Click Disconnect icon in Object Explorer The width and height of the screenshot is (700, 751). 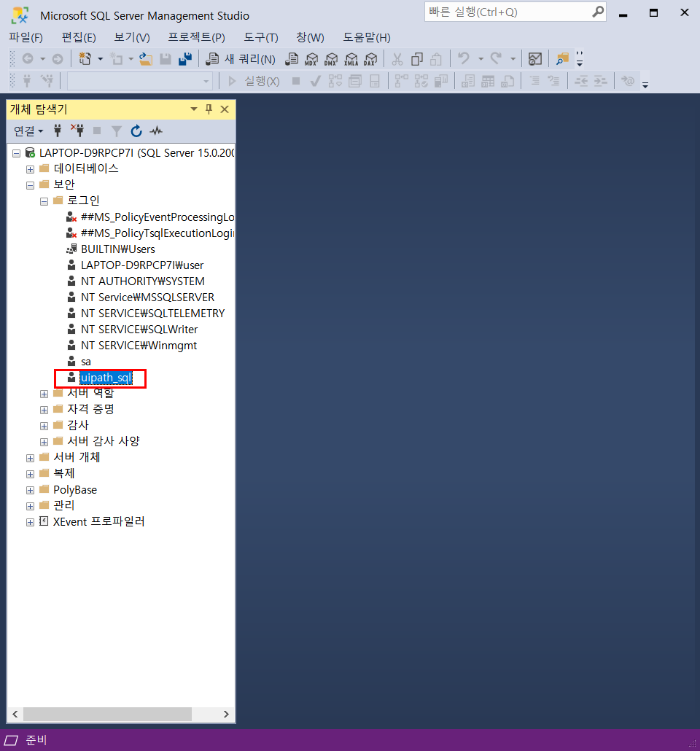[77, 131]
